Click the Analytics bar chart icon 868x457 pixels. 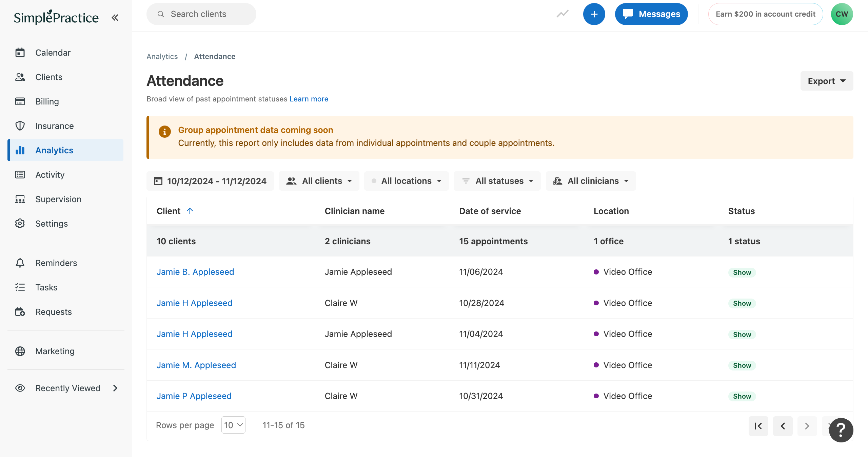coord(20,150)
